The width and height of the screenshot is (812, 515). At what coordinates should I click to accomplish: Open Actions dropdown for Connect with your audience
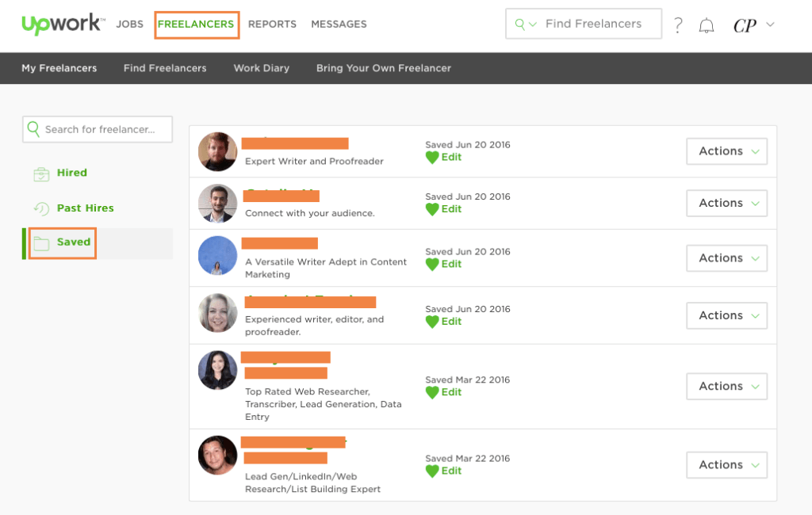[x=726, y=203]
